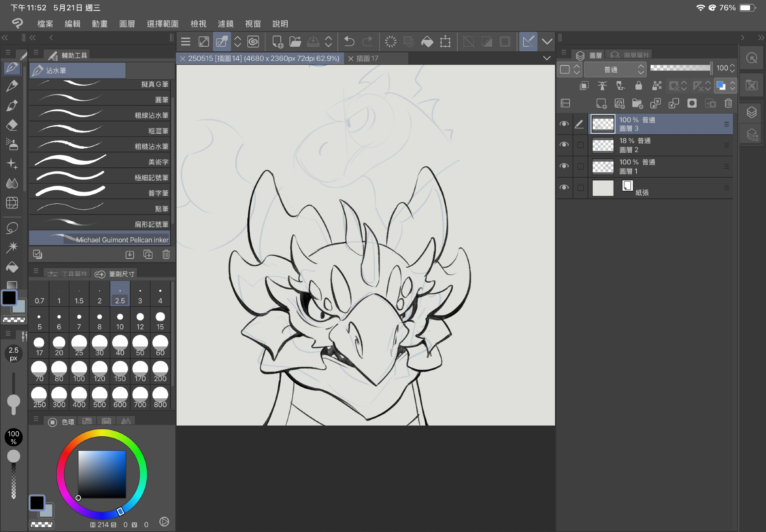Choose brush size 10 preset
The width and height of the screenshot is (766, 532).
click(x=120, y=321)
